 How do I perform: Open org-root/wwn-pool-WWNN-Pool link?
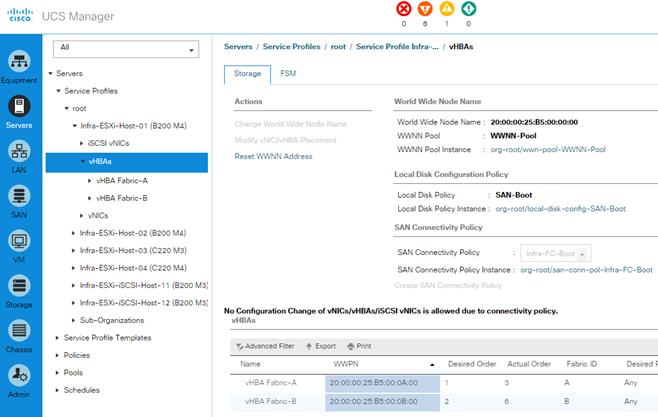coord(548,149)
